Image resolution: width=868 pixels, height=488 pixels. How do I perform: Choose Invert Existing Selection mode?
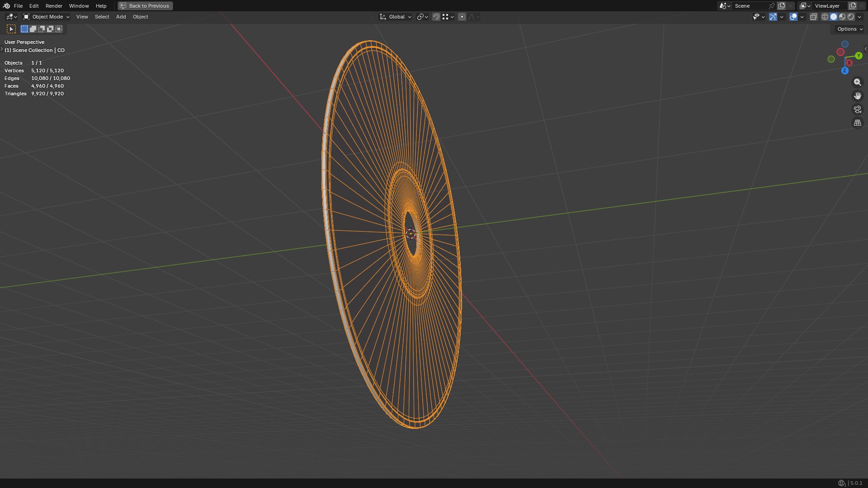click(x=50, y=29)
